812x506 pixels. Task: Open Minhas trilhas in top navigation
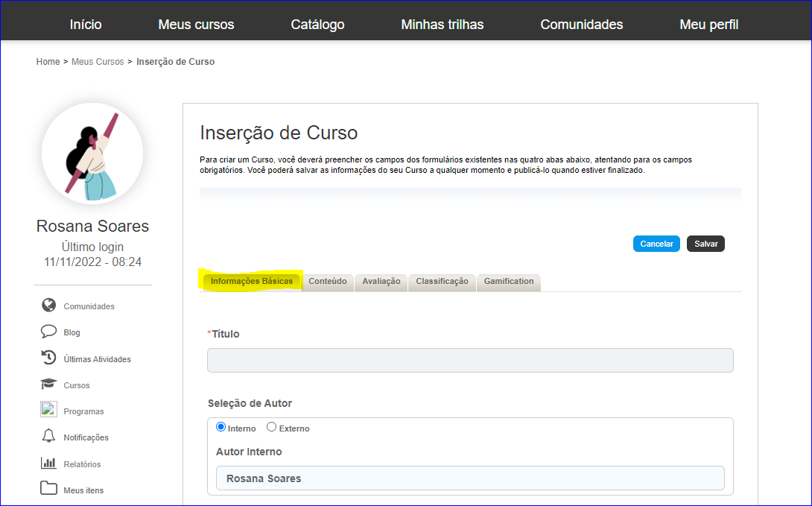(443, 25)
